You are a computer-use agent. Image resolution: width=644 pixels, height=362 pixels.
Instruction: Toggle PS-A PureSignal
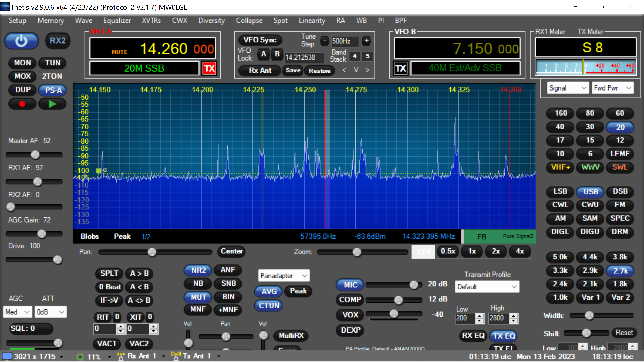coord(52,90)
